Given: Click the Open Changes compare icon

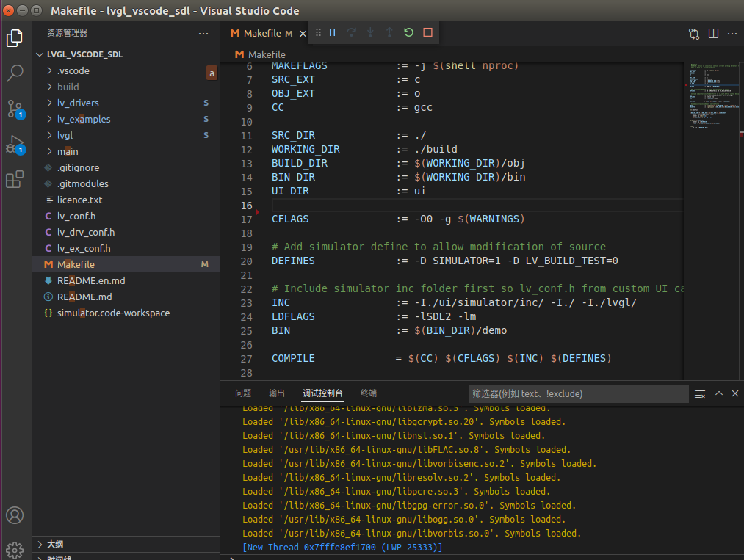Looking at the screenshot, I should click(x=694, y=34).
